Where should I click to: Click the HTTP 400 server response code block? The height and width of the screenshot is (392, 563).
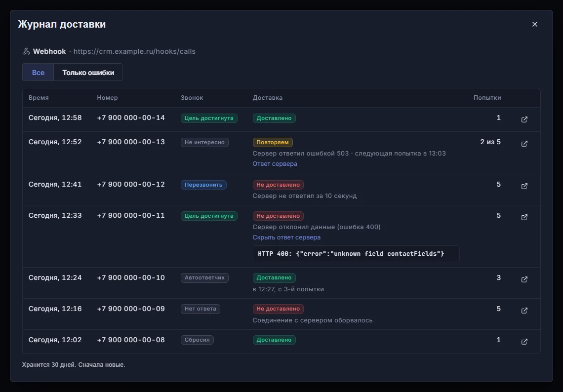[356, 254]
